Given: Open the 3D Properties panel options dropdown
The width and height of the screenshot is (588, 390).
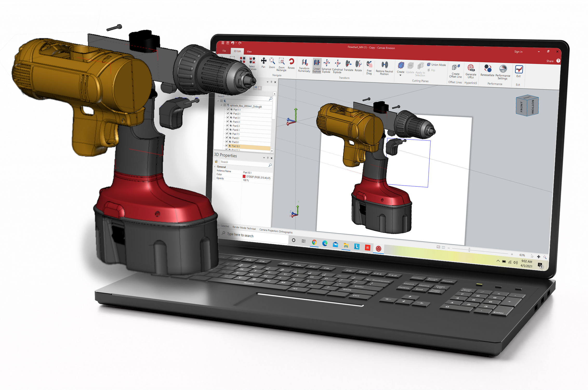Looking at the screenshot, I should pos(264,158).
